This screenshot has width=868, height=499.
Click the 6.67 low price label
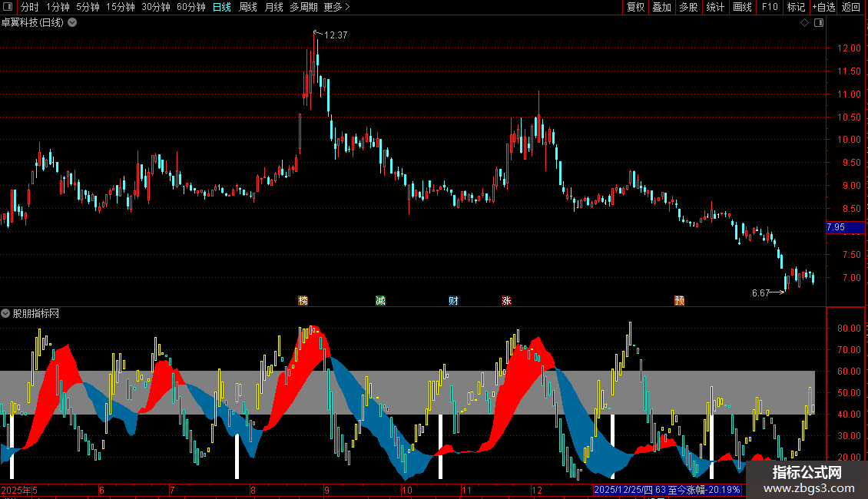pos(760,293)
